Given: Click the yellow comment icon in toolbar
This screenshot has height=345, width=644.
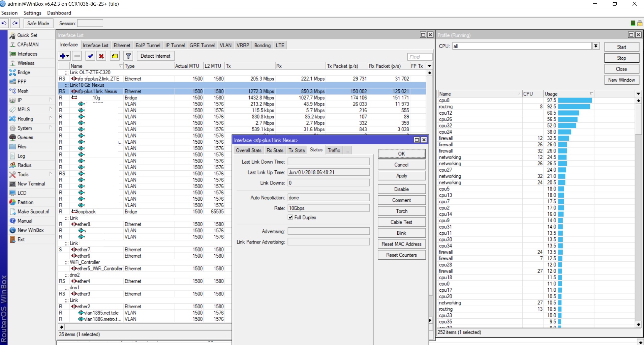Looking at the screenshot, I should [115, 56].
